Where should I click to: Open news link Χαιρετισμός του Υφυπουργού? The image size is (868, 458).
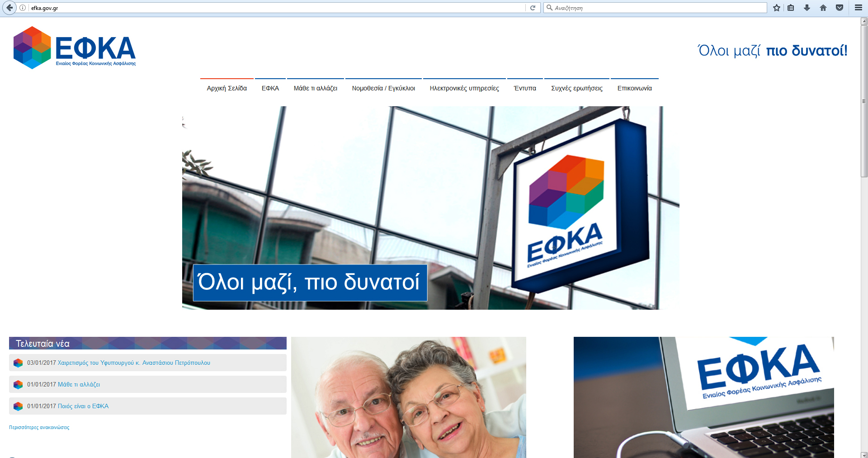pos(134,363)
